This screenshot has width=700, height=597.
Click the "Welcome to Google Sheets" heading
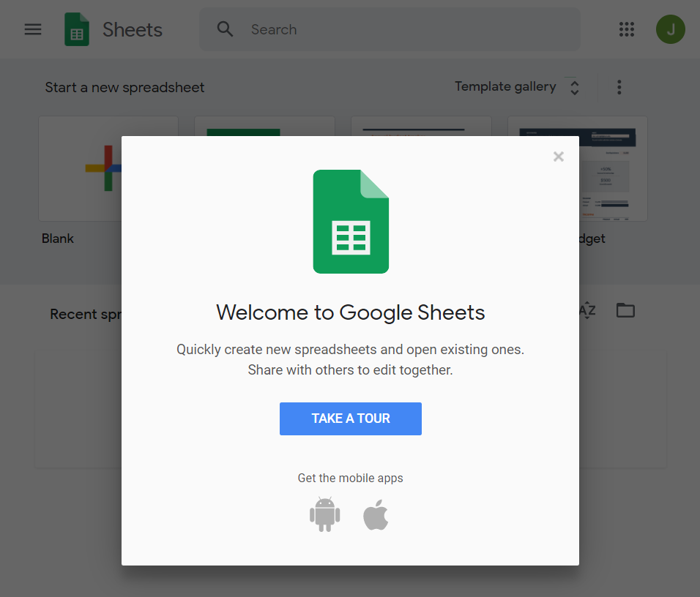(x=351, y=312)
